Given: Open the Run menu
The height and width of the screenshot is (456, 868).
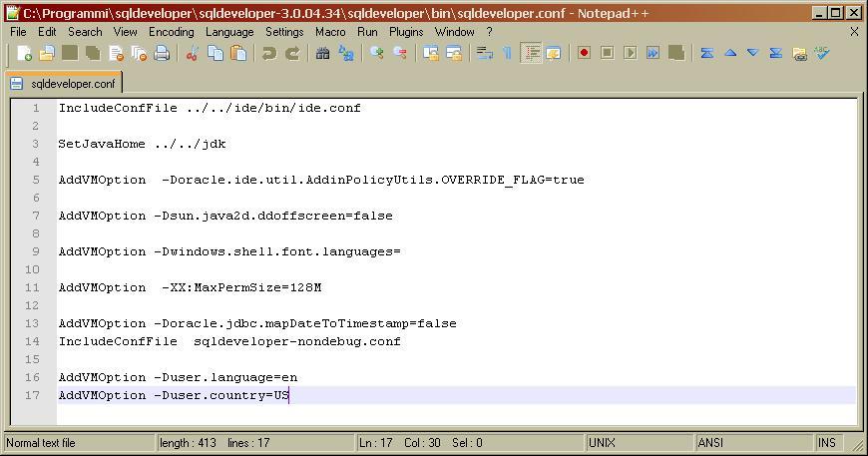Looking at the screenshot, I should tap(367, 32).
